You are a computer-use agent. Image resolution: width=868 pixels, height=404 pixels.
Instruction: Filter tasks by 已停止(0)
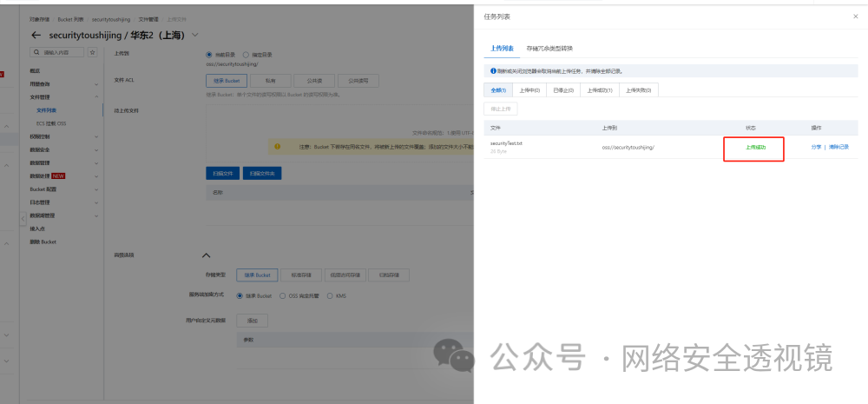click(563, 90)
